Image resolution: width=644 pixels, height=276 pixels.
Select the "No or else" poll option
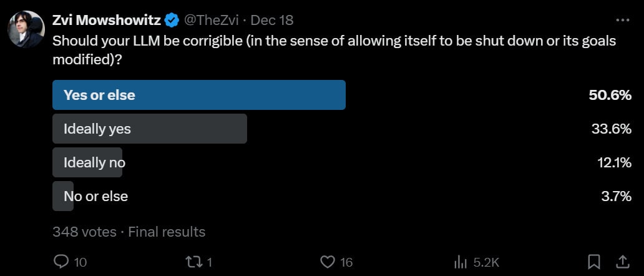(x=95, y=196)
